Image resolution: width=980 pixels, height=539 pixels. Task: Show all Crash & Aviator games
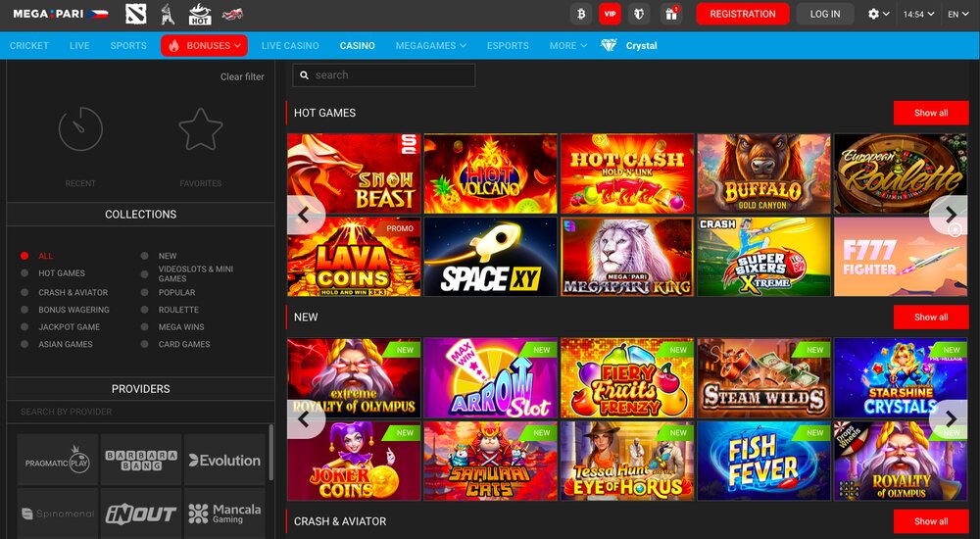931,521
